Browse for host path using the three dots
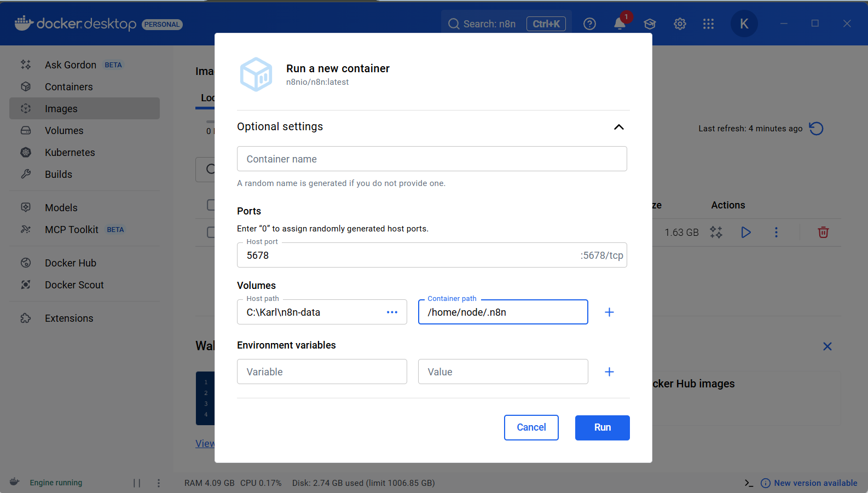Image resolution: width=868 pixels, height=493 pixels. [x=392, y=312]
